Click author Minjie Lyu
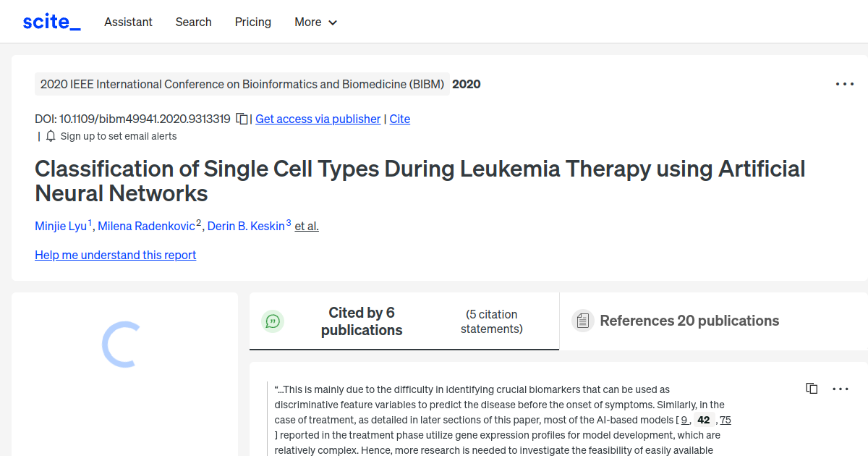868x456 pixels. (61, 226)
